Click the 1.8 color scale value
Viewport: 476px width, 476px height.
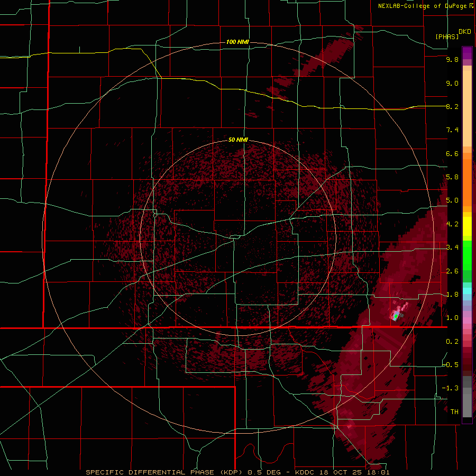click(x=452, y=295)
